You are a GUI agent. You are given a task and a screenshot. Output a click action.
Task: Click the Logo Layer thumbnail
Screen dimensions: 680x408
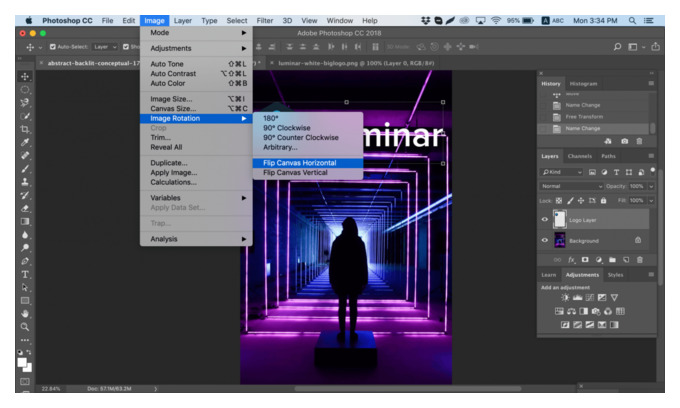pyautogui.click(x=559, y=219)
